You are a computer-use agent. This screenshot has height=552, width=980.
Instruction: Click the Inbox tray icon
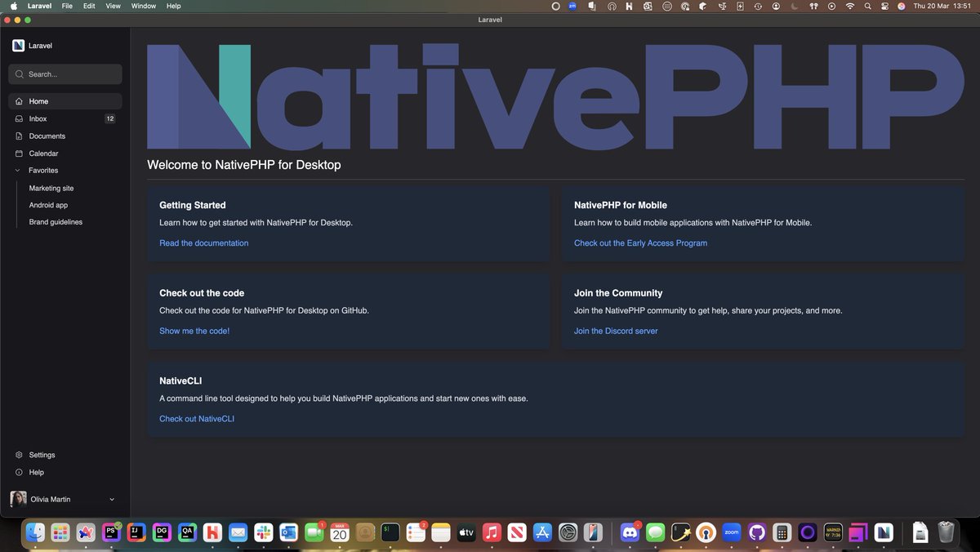[20, 118]
